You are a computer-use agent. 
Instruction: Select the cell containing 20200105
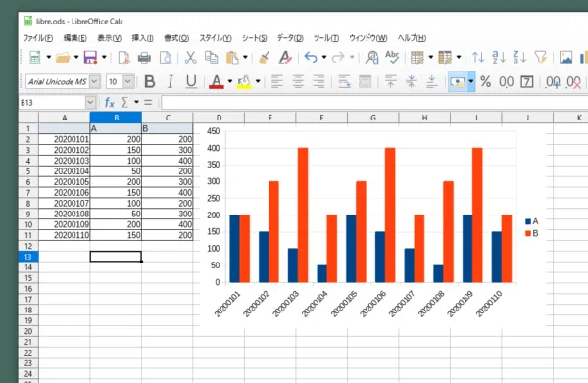(65, 182)
